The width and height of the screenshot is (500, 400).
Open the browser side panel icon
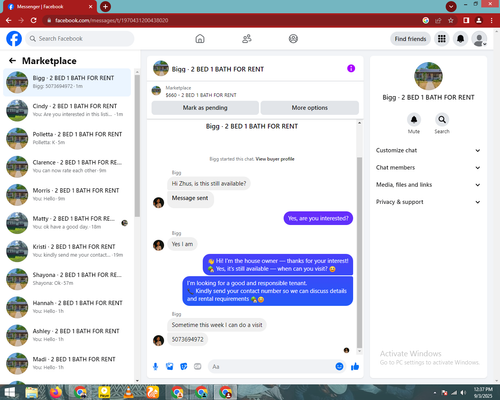point(466,20)
